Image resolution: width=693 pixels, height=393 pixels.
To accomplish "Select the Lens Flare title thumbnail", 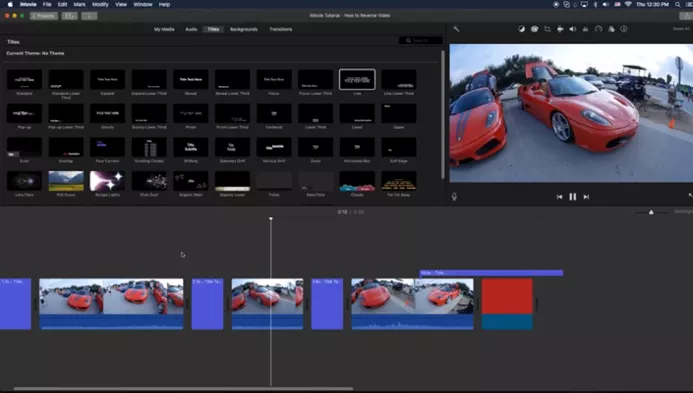I will click(24, 181).
